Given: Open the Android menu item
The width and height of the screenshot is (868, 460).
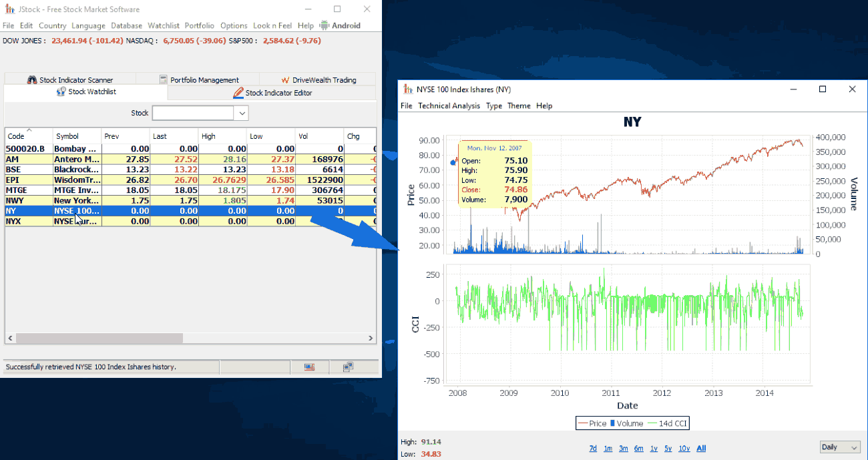Looking at the screenshot, I should click(340, 25).
